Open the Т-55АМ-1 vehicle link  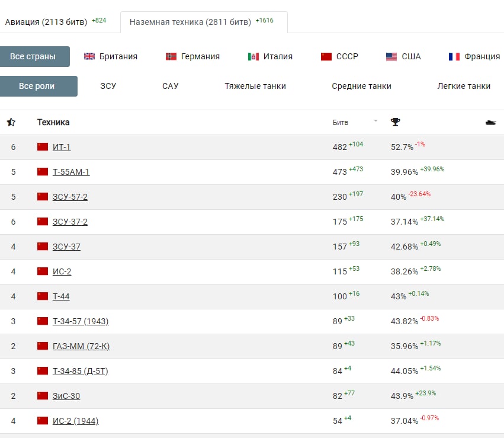[71, 172]
